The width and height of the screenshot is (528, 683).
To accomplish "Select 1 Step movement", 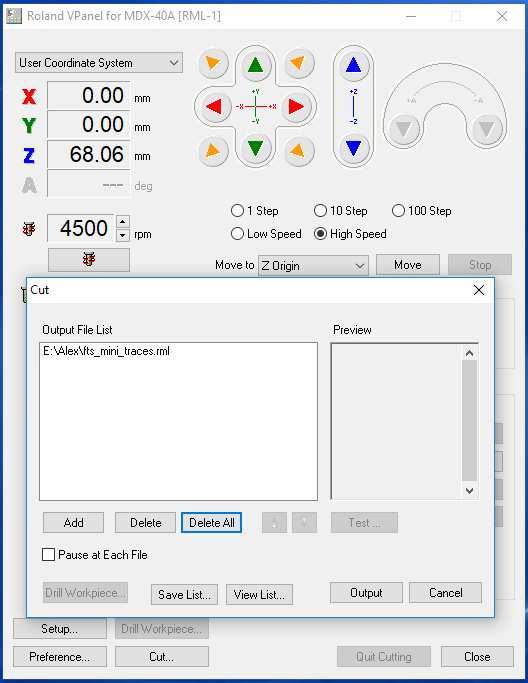I will [255, 211].
